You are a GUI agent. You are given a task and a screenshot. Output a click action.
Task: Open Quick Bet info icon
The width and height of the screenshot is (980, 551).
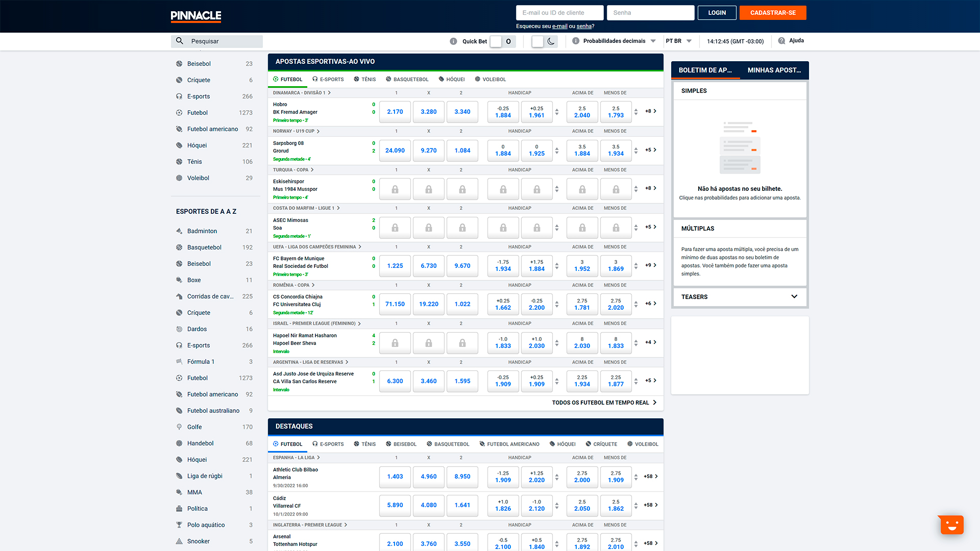coord(453,41)
